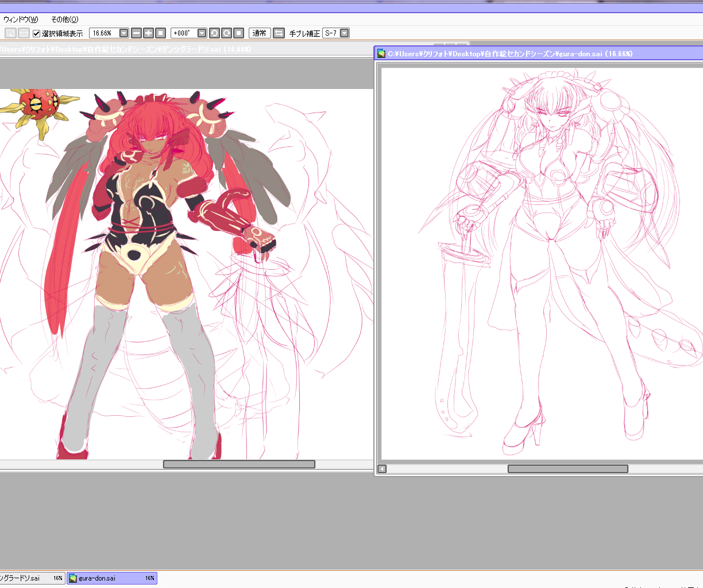Expand the zoom percentage dropdown
Viewport: 703px width, 588px height.
123,33
